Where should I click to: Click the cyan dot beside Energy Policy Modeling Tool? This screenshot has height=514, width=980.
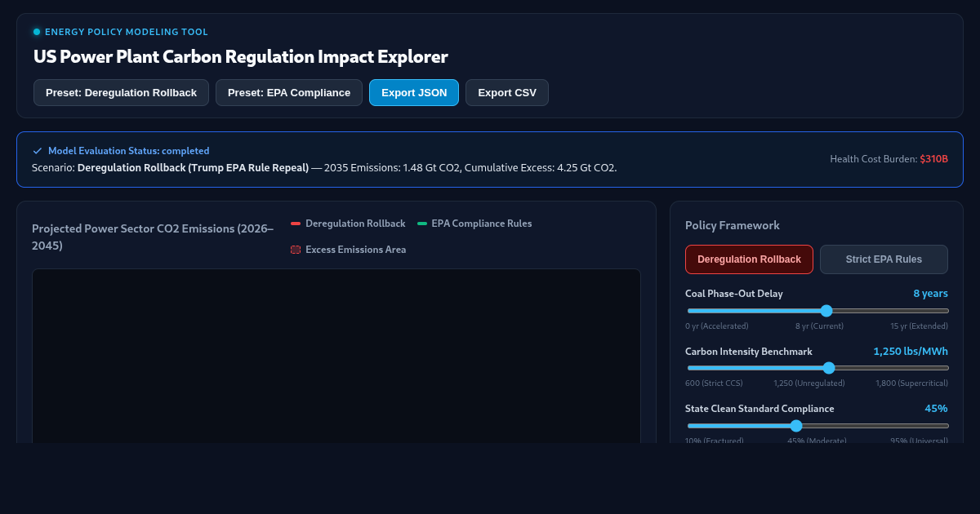(37, 32)
